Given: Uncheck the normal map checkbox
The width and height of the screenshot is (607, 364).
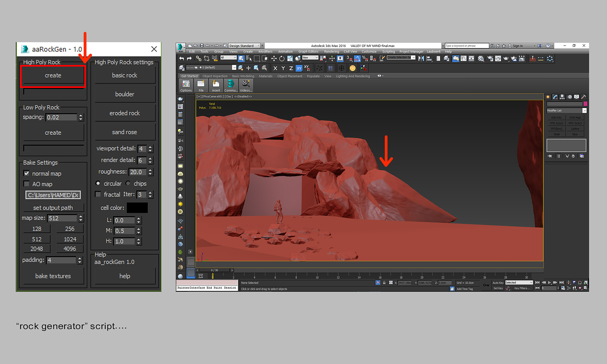Looking at the screenshot, I should tap(27, 174).
